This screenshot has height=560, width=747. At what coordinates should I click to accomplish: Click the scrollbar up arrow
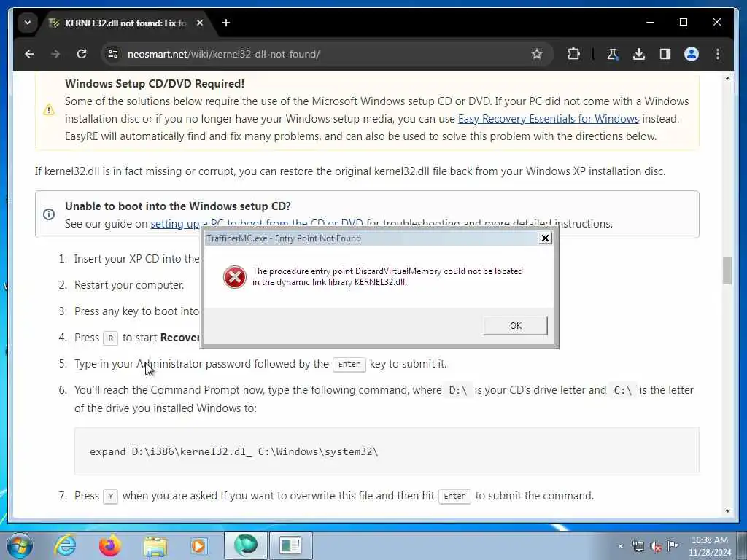point(727,78)
